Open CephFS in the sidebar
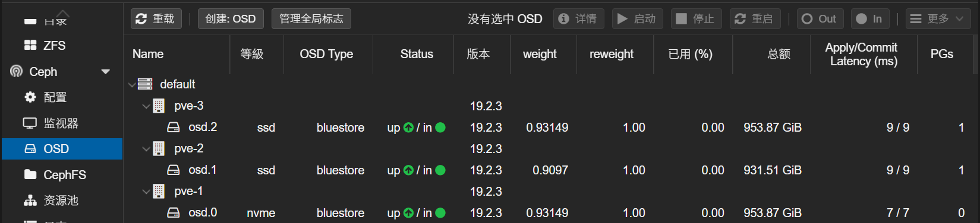 62,175
